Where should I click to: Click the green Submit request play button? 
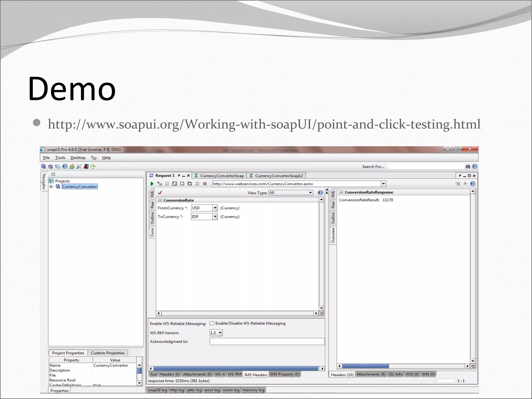pos(152,184)
